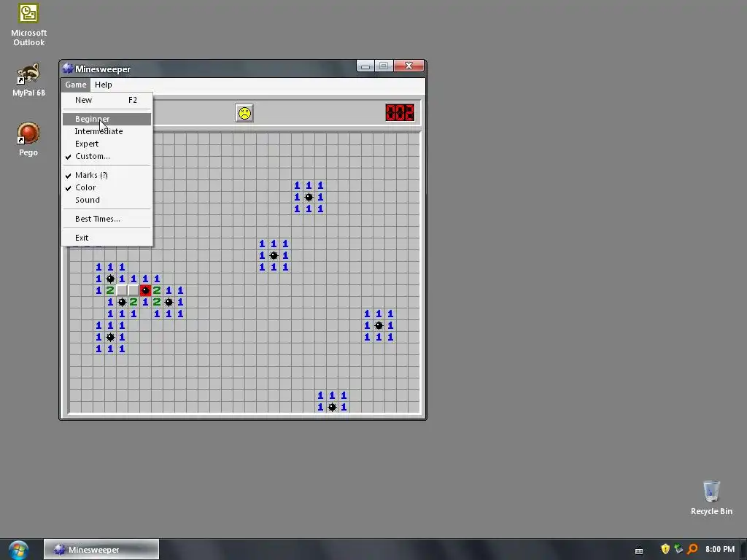Select Intermediate difficulty level

click(x=107, y=131)
